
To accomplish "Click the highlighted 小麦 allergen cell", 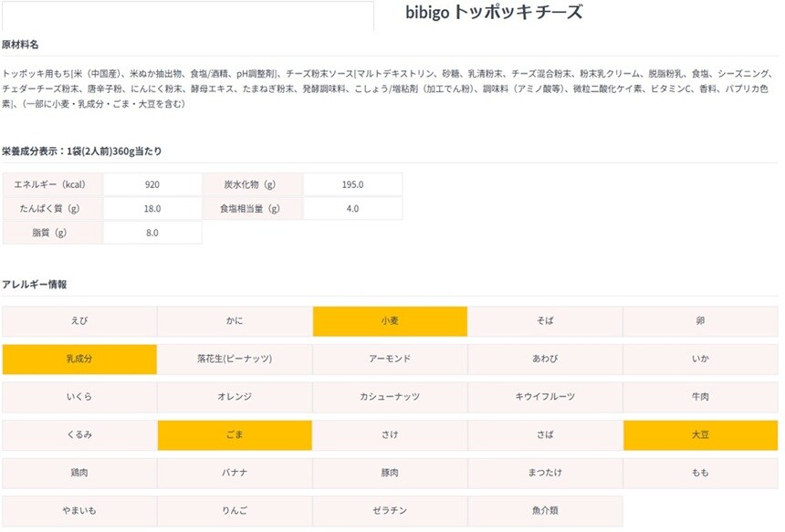I will 390,321.
